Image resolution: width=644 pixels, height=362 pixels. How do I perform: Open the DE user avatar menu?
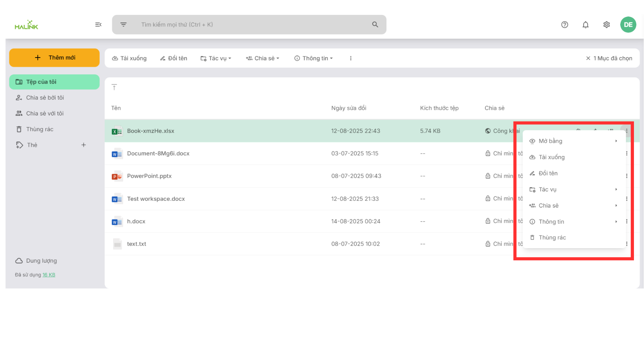click(628, 25)
